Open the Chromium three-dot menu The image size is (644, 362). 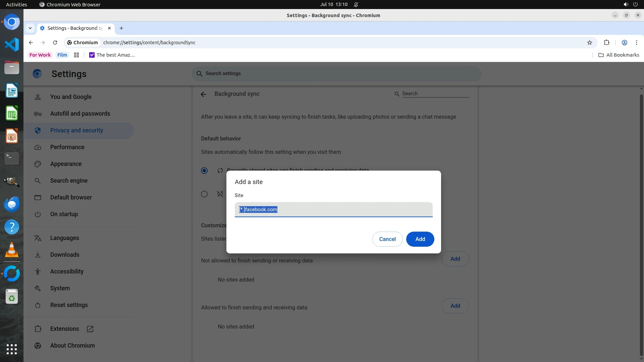(x=636, y=43)
